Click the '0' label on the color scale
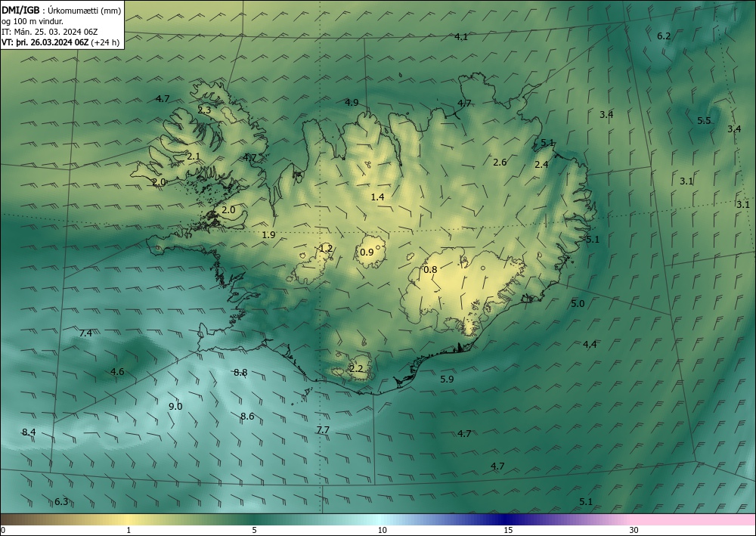Screen dimensions: 756x536 pyautogui.click(x=3, y=530)
